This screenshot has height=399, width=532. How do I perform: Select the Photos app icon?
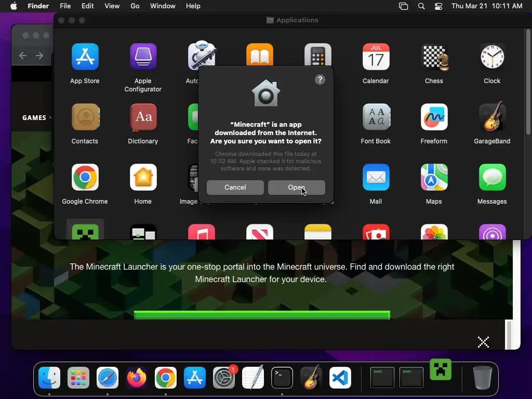(434, 232)
